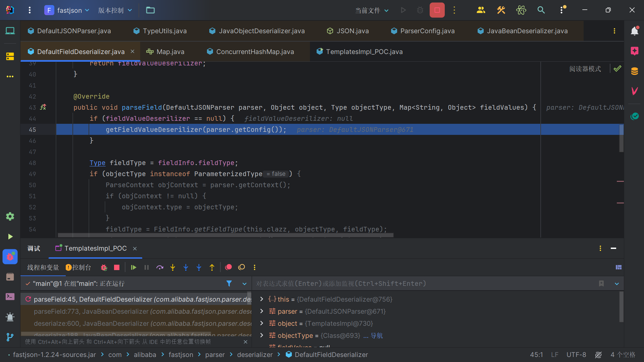Expand the 'objectType' variable node
The height and width of the screenshot is (362, 644).
tap(262, 335)
